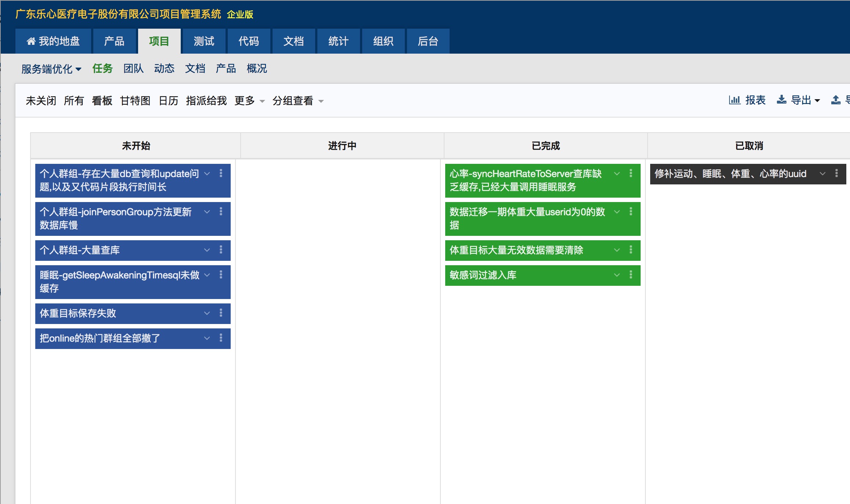Screen dimensions: 850x504
Task: Expand chevron on 体重目标大量无效数据 card
Action: [x=617, y=250]
